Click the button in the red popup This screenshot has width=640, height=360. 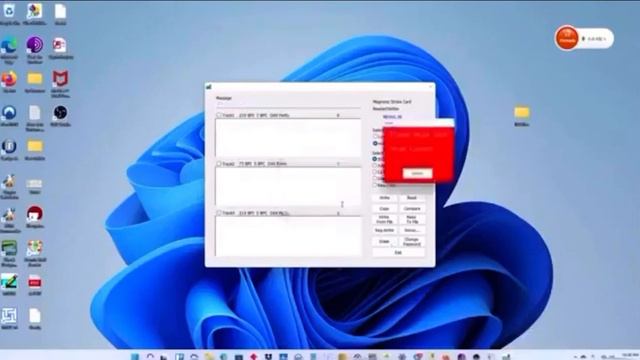[x=417, y=173]
